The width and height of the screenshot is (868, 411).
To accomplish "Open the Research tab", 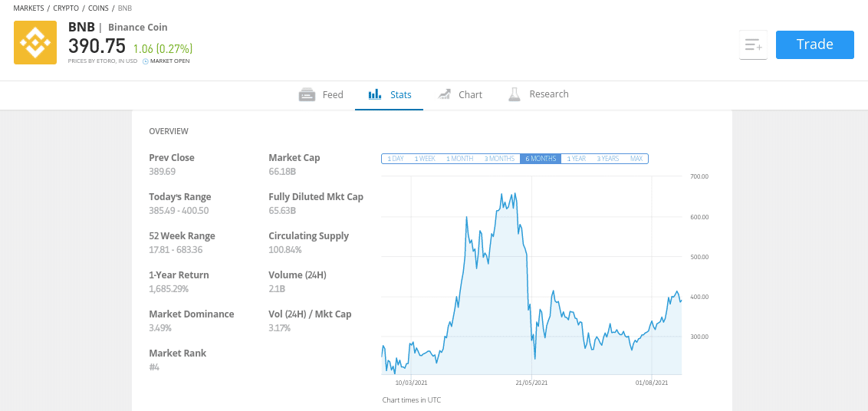I will [x=538, y=95].
